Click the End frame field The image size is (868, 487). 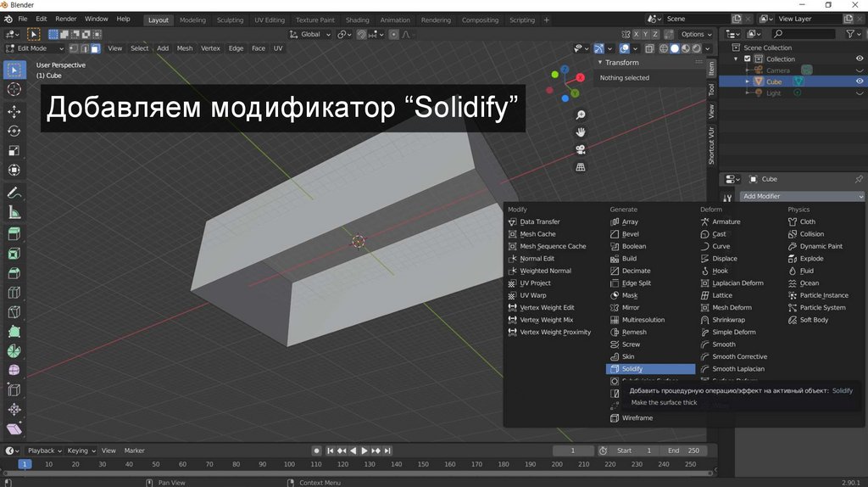coord(684,451)
